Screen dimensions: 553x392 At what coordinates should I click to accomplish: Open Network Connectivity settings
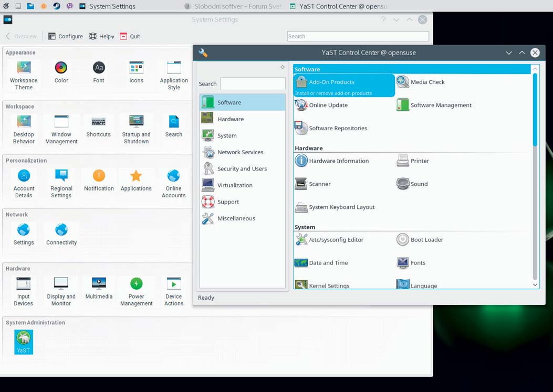[x=61, y=235]
